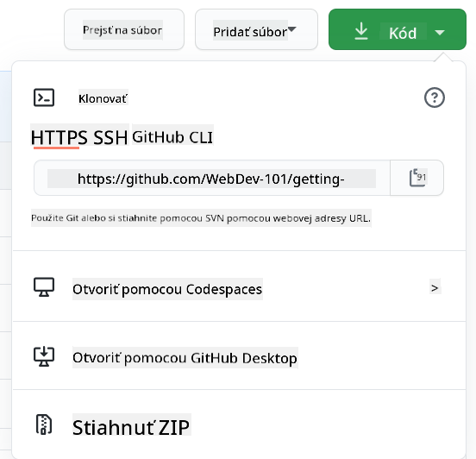Open the Pridať súbor dropdown
Viewport: 476px width, 459px height.
[256, 29]
